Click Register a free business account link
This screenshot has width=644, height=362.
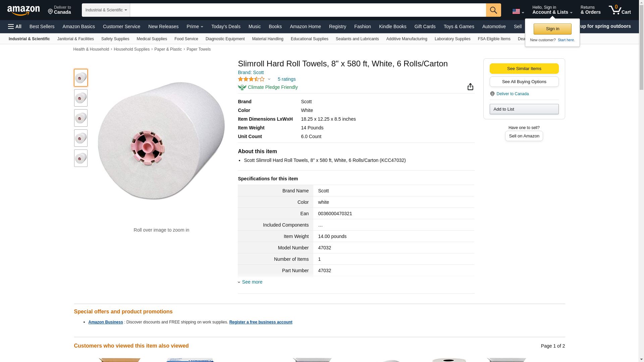[261, 322]
